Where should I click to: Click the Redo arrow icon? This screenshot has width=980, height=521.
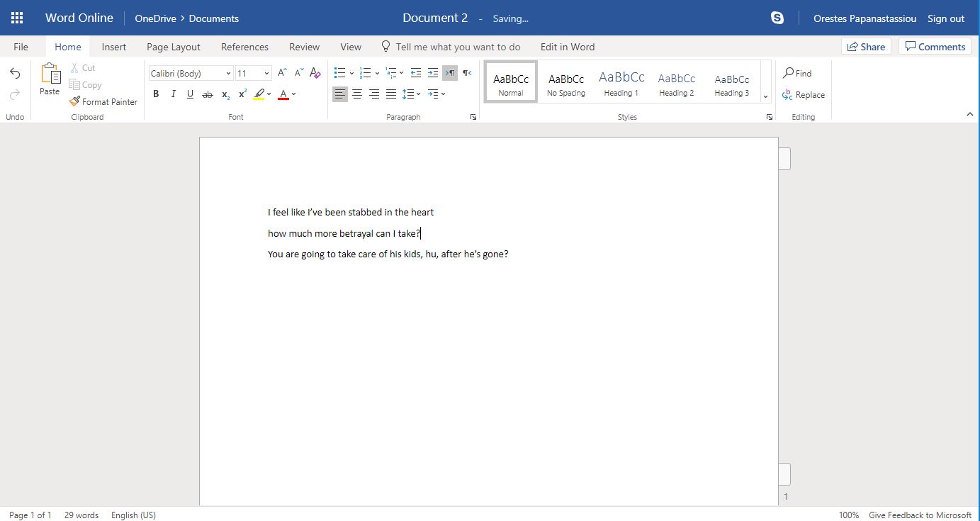[x=15, y=94]
